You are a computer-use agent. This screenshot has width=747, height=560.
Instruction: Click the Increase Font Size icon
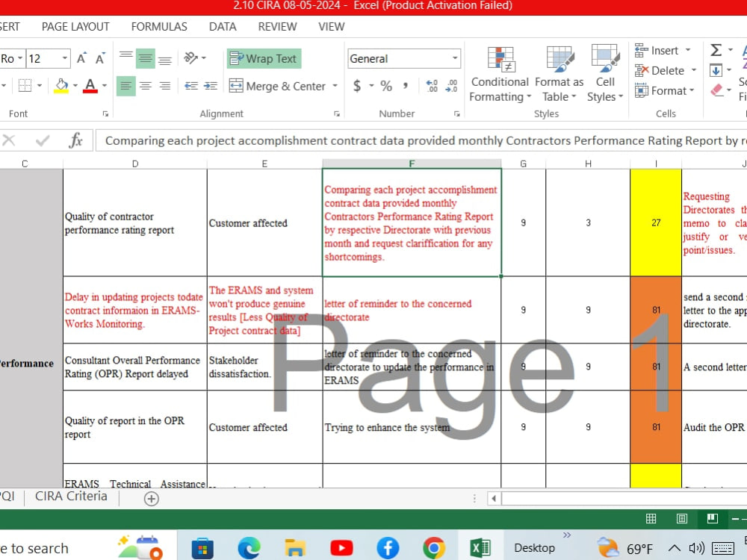tap(81, 58)
